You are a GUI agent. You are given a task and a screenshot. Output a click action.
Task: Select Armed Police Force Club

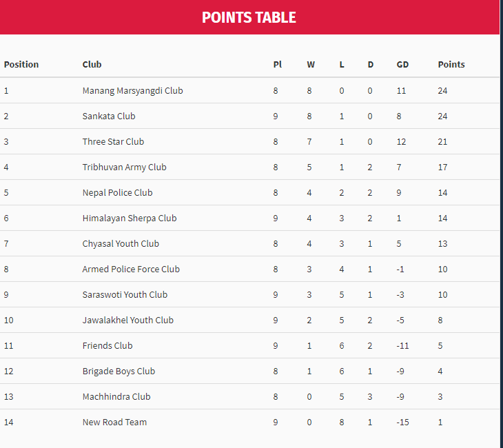tap(131, 269)
